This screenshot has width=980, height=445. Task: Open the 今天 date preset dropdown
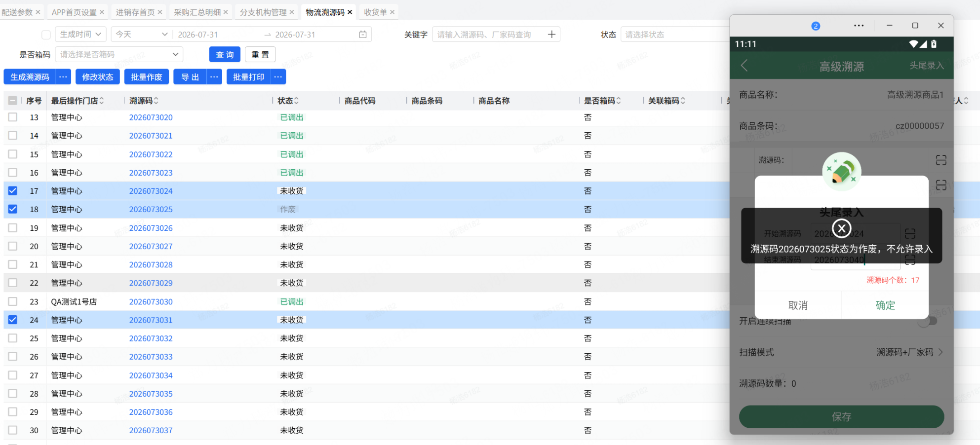pos(142,35)
